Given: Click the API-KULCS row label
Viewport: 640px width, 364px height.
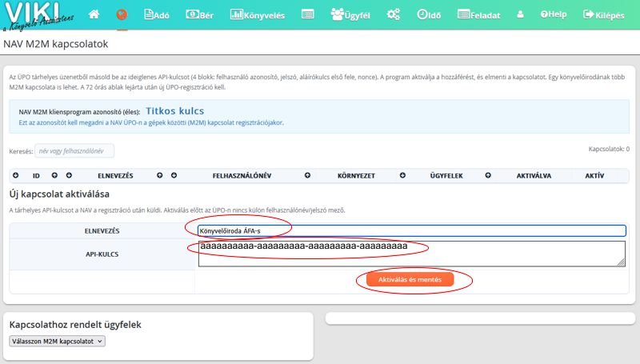Looking at the screenshot, I should click(x=102, y=254).
